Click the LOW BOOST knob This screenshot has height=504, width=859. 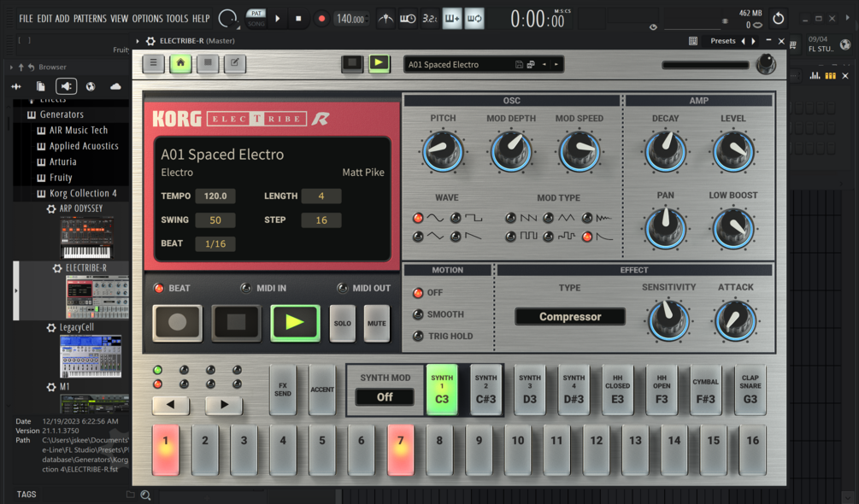[733, 228]
